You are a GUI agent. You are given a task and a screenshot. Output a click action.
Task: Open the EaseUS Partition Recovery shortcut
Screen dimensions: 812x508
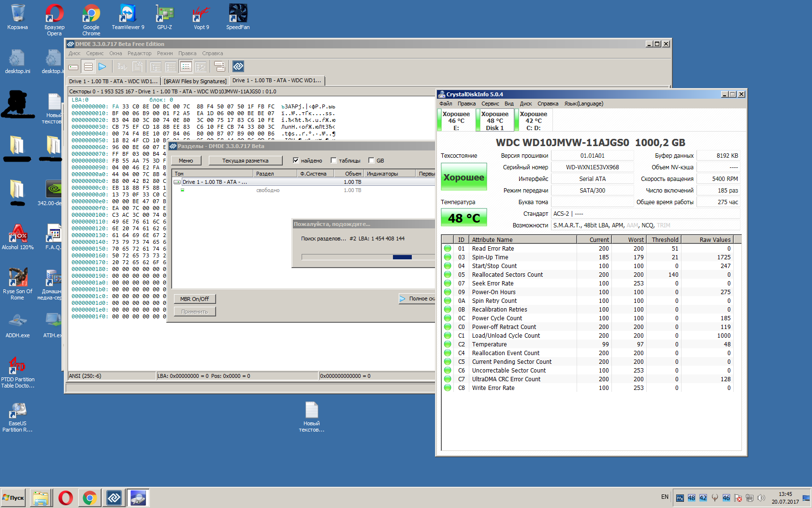click(x=17, y=417)
